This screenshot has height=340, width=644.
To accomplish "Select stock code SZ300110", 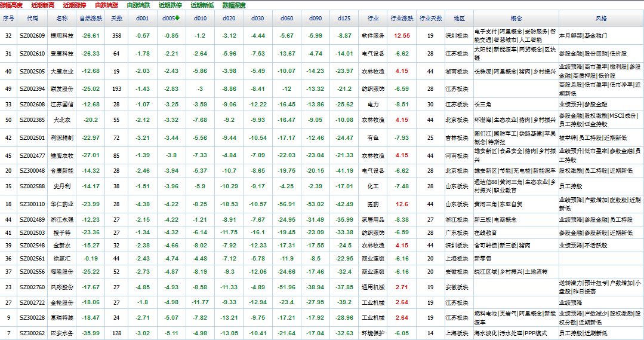I will tap(32, 204).
